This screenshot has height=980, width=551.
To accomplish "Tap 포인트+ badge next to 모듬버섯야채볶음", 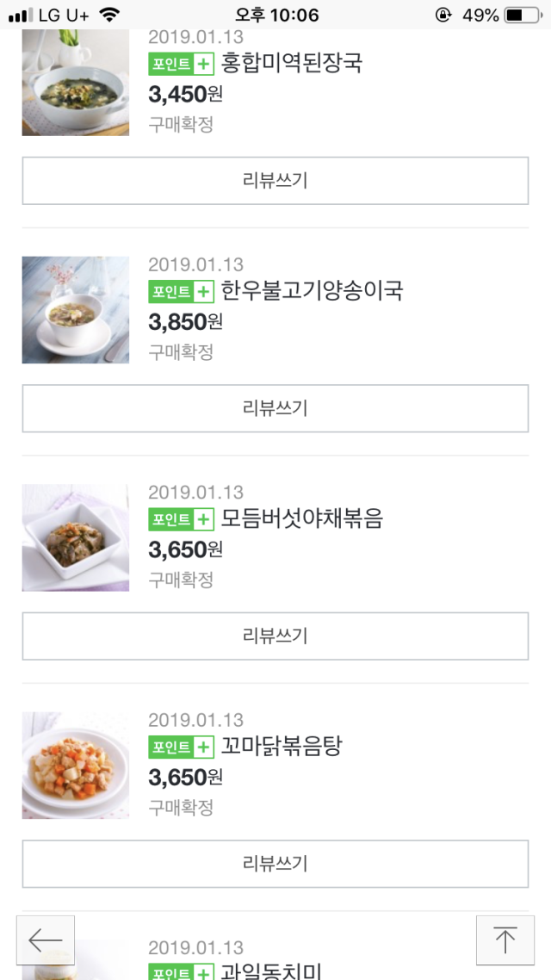I will coord(181,519).
